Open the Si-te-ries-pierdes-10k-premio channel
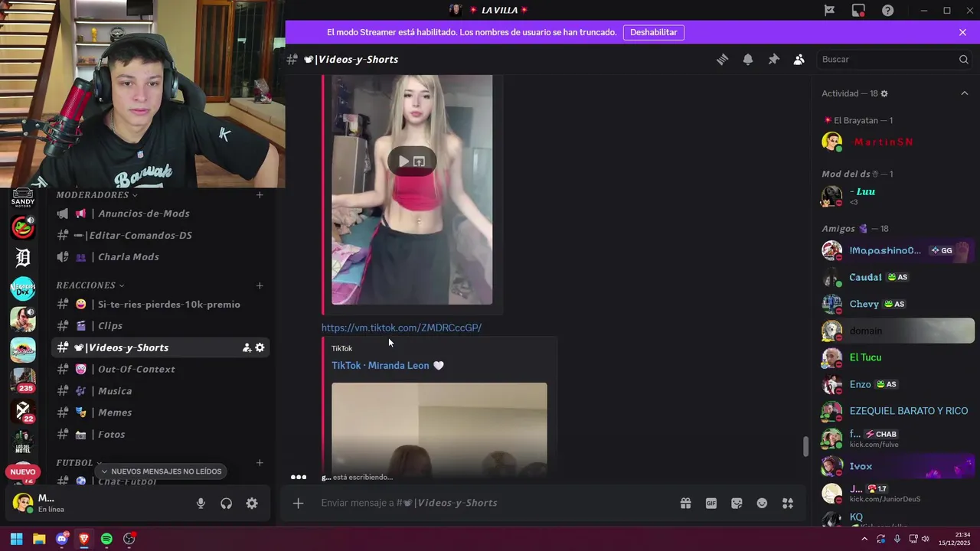This screenshot has height=551, width=980. [161, 305]
